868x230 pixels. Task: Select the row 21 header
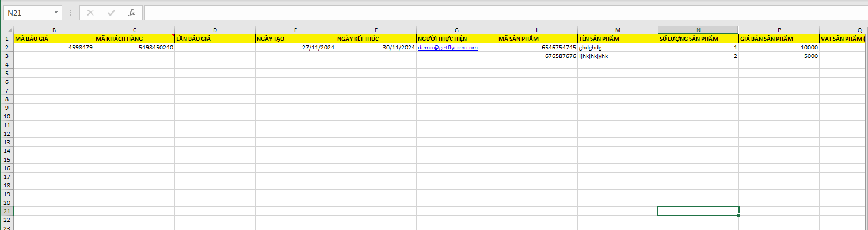(x=7, y=211)
